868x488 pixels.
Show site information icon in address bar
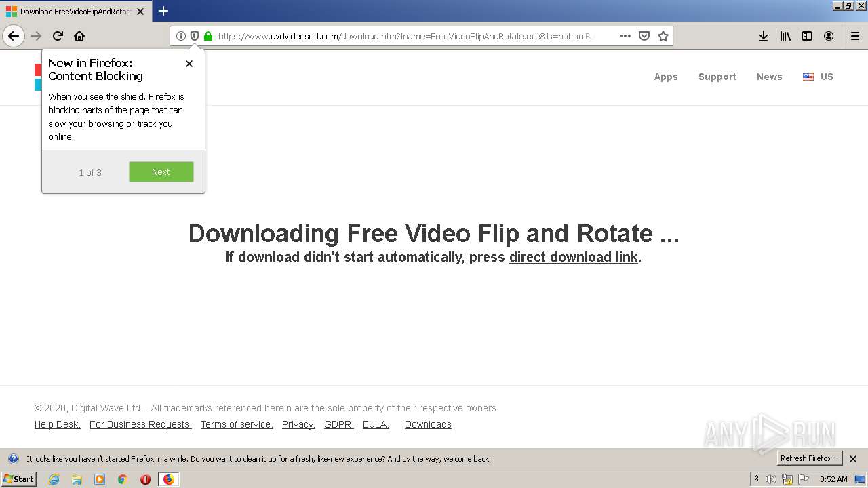(181, 36)
